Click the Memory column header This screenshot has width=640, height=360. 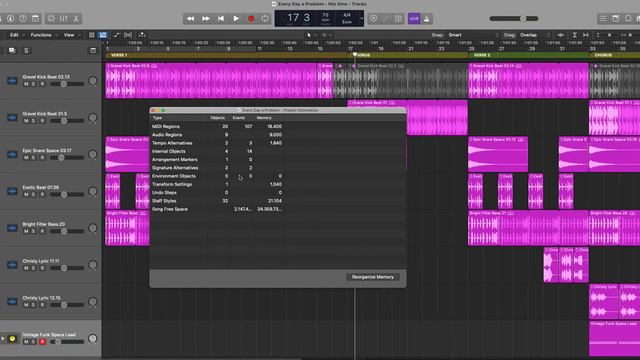tap(264, 118)
